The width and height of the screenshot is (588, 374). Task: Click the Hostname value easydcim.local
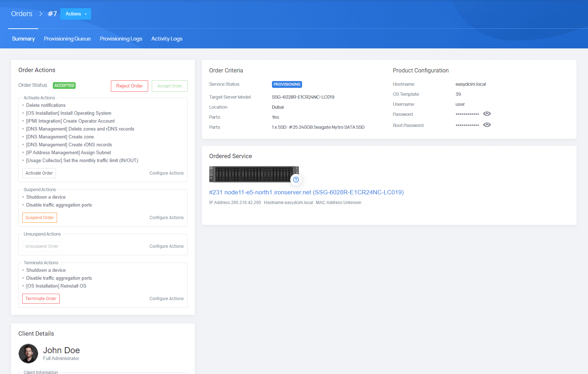pyautogui.click(x=471, y=84)
